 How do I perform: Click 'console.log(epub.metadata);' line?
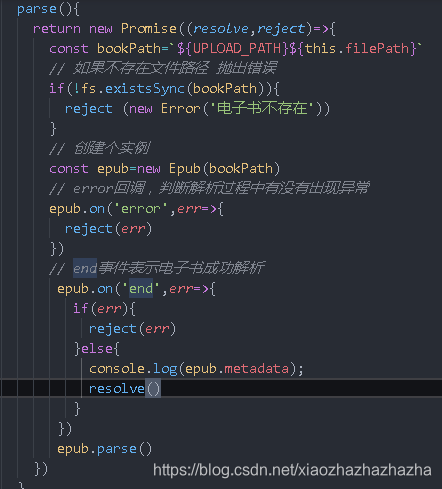tap(196, 369)
